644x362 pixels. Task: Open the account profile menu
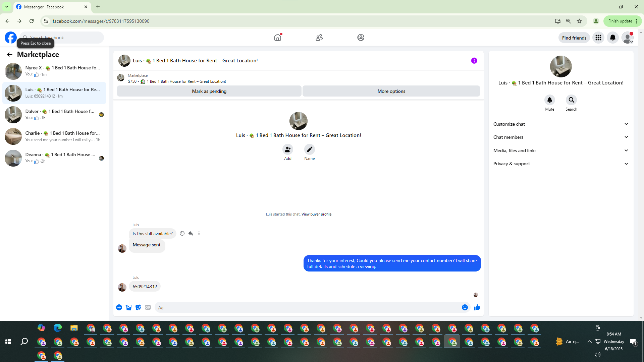point(627,38)
